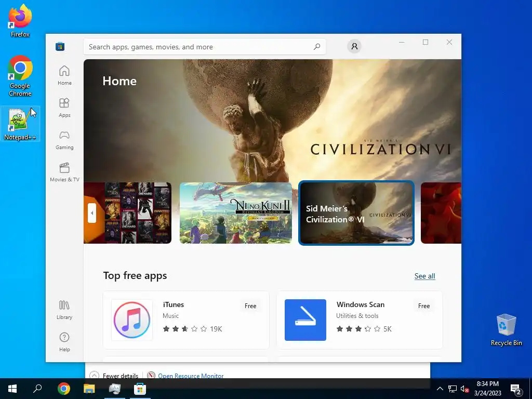
Task: Click the Windows Scan app title
Action: (361, 304)
